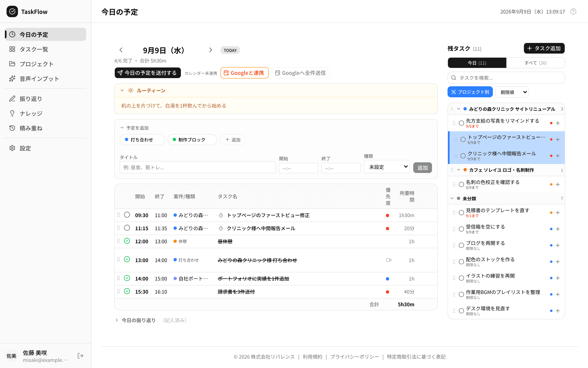This screenshot has width=588, height=368.
Task: Click the help question mark icon
Action: click(x=573, y=11)
